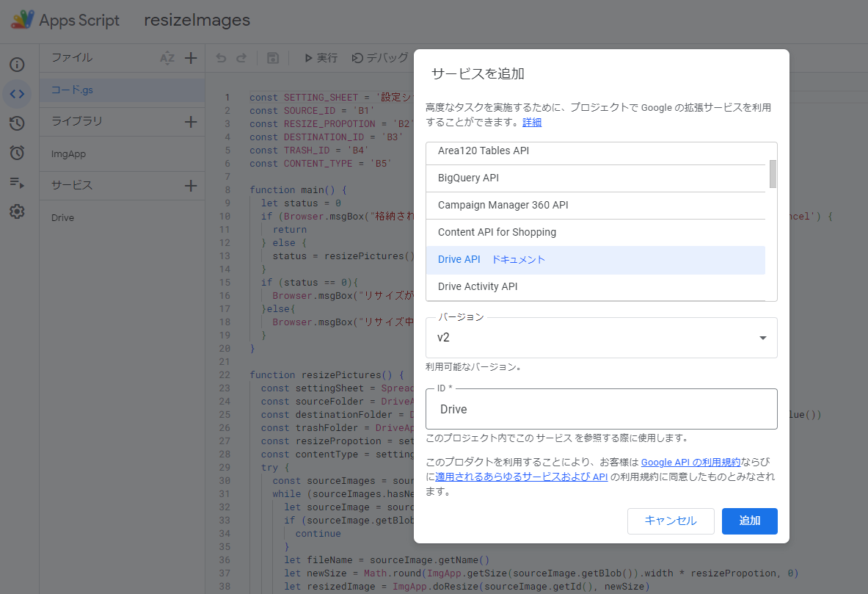Open the 詳細 link in dialog

[532, 122]
